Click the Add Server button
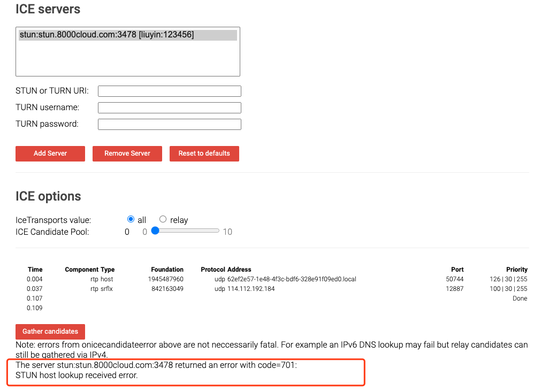The width and height of the screenshot is (549, 392). point(50,153)
